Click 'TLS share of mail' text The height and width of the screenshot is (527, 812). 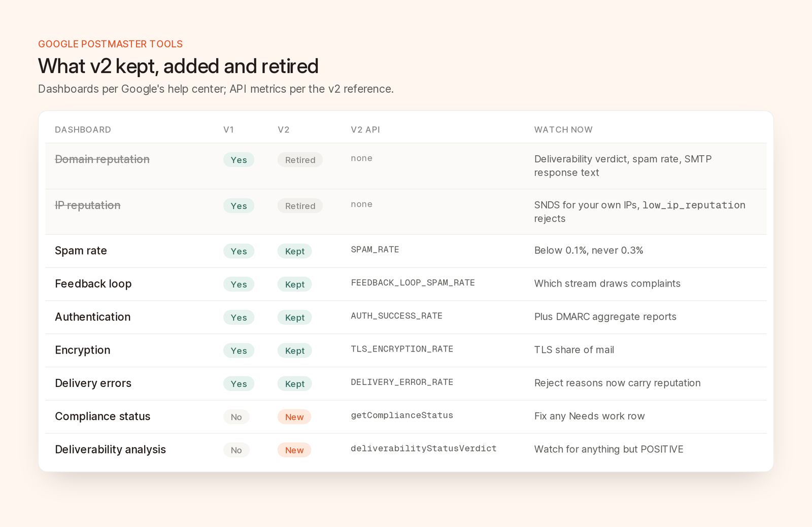(574, 350)
